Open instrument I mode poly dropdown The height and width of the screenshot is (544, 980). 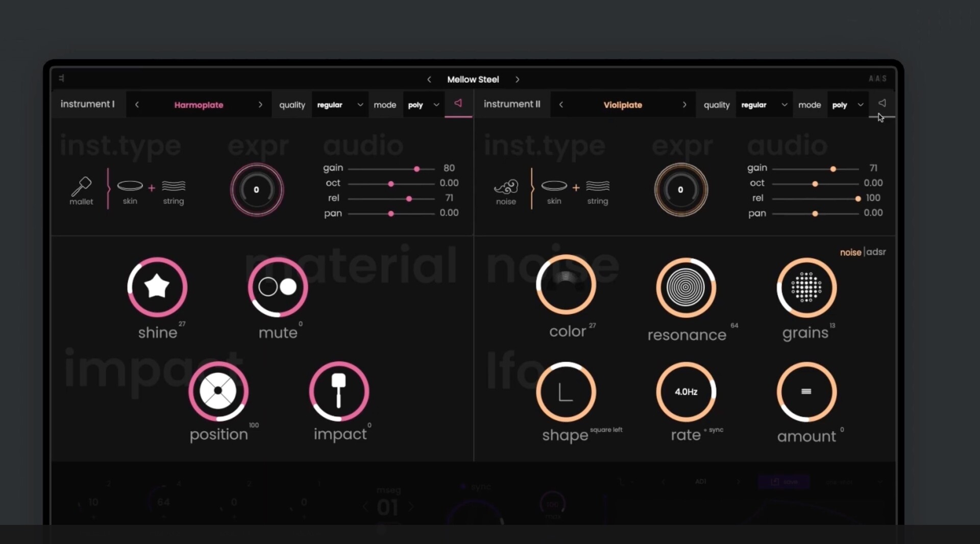(x=423, y=105)
